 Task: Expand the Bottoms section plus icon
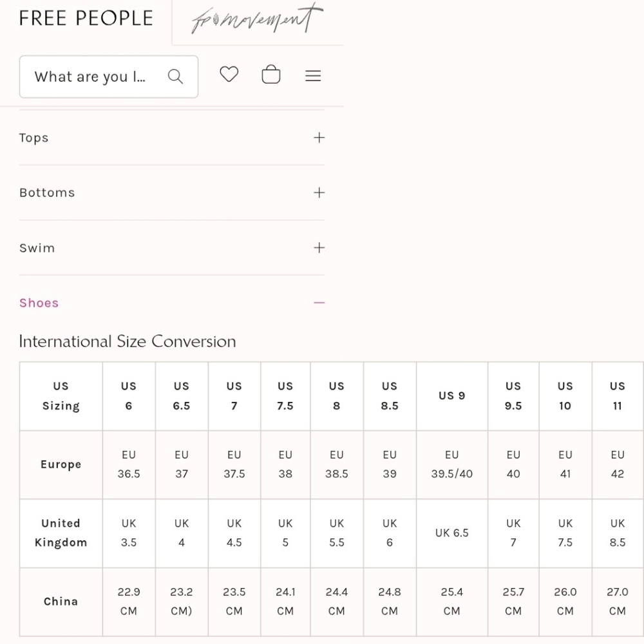point(319,193)
